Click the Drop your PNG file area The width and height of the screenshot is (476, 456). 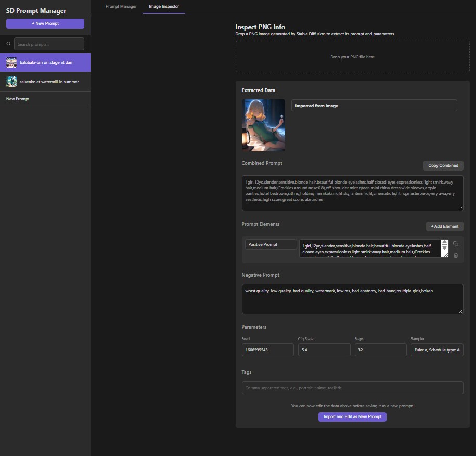coord(352,57)
